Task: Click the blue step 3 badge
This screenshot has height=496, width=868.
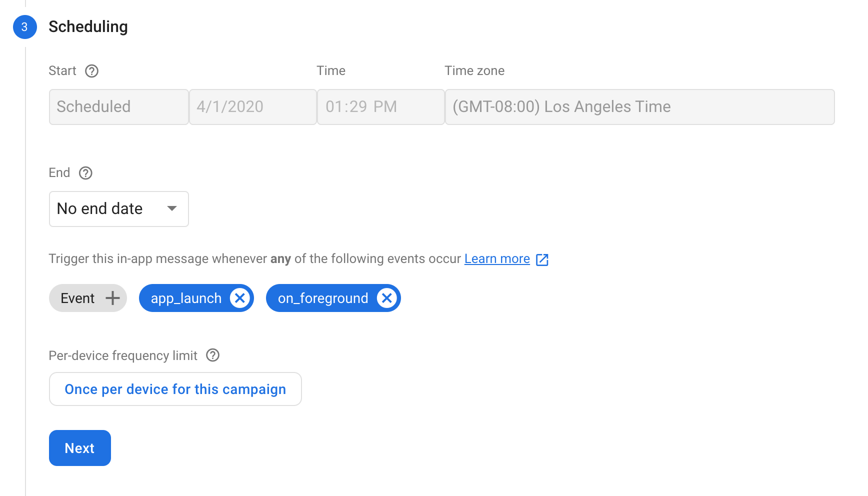Action: pyautogui.click(x=24, y=27)
